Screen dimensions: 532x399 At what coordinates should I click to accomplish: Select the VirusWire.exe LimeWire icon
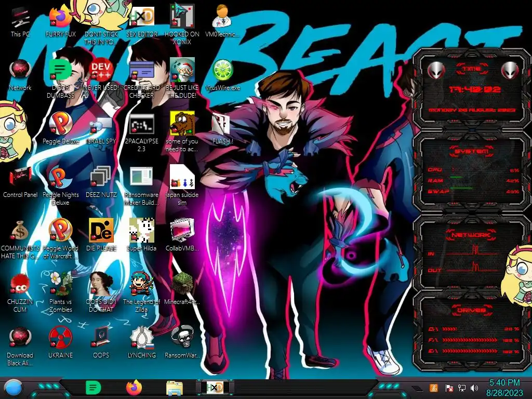[222, 75]
